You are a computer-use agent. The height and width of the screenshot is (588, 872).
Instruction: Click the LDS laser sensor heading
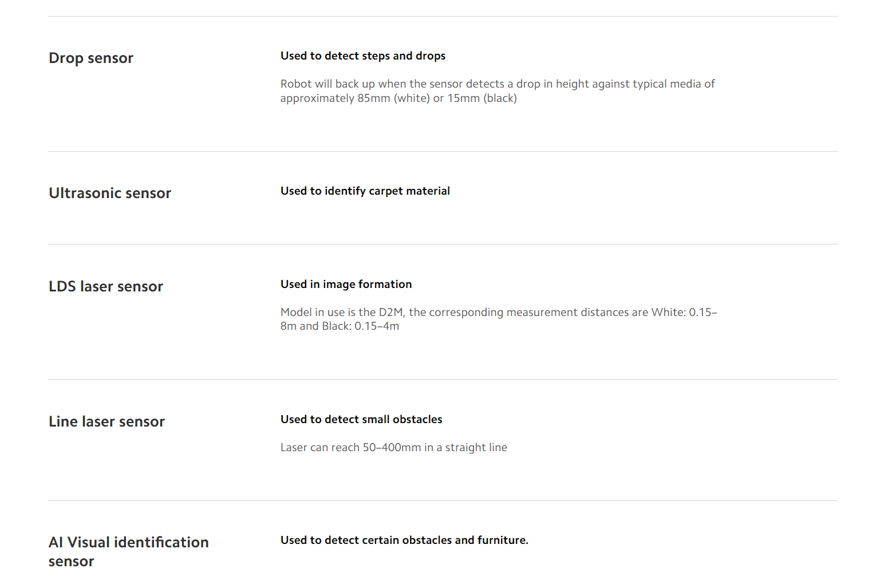106,286
